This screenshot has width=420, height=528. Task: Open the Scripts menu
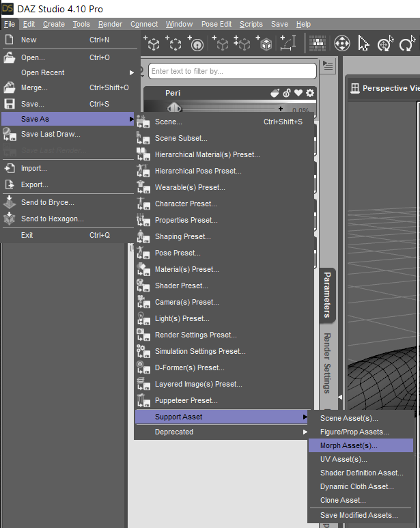click(251, 24)
